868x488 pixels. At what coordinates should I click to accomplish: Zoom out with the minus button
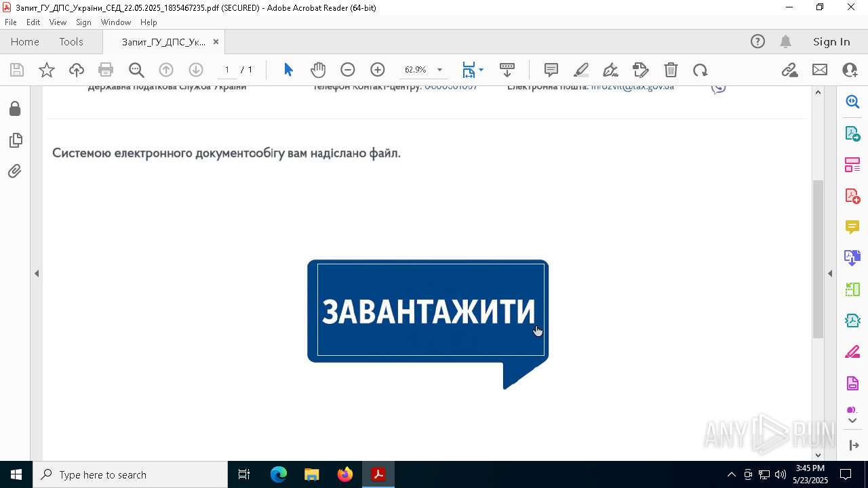click(348, 70)
